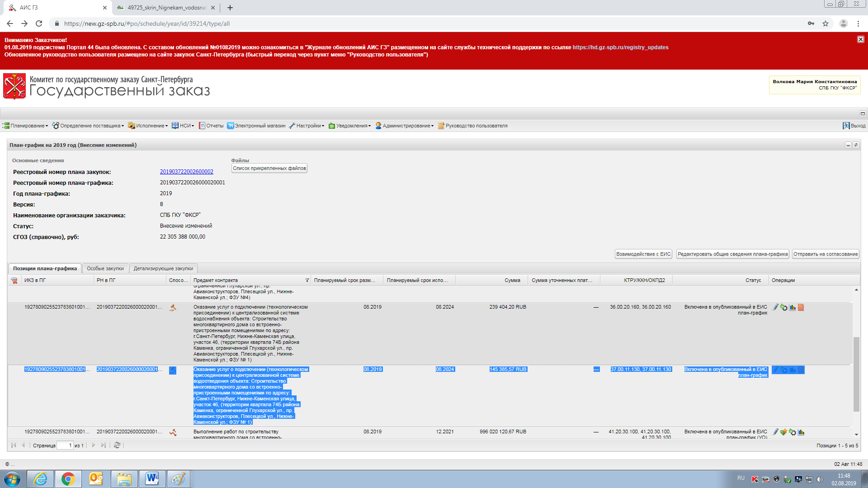Follow the hd.gz-spb.ru/registry_updates link

(x=620, y=47)
